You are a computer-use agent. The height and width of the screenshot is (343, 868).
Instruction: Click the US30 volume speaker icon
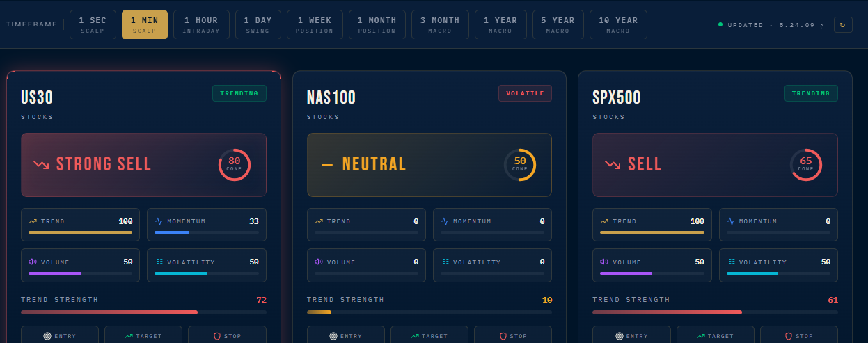click(33, 262)
